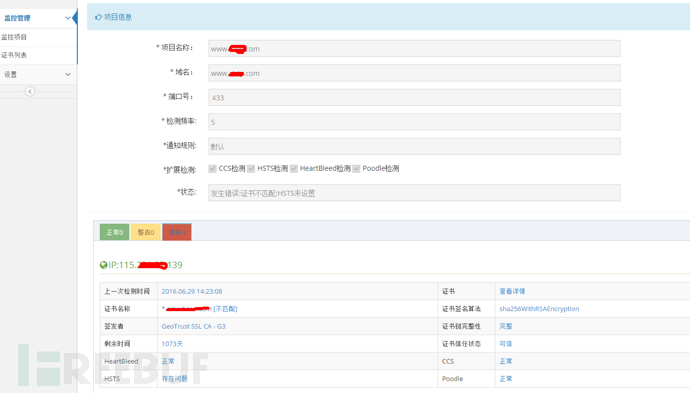690x393 pixels.
Task: Click the 项目信息 panel heading
Action: (x=118, y=17)
